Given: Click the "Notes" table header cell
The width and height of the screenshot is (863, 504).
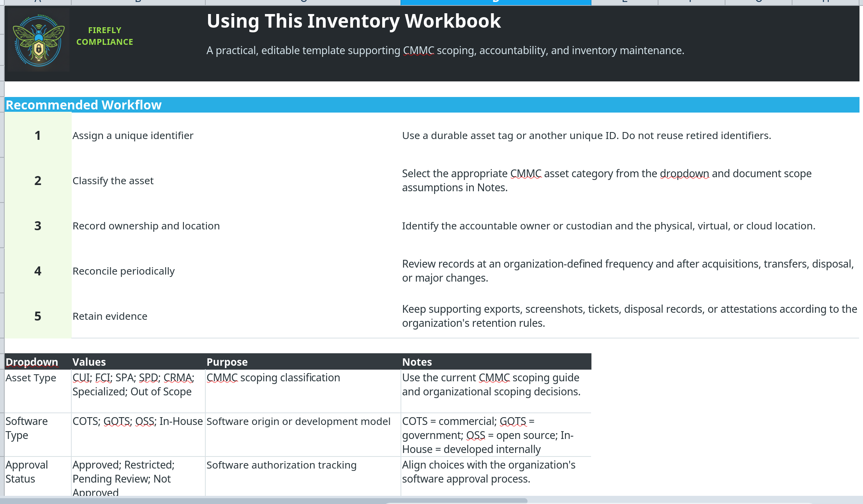Looking at the screenshot, I should point(496,362).
